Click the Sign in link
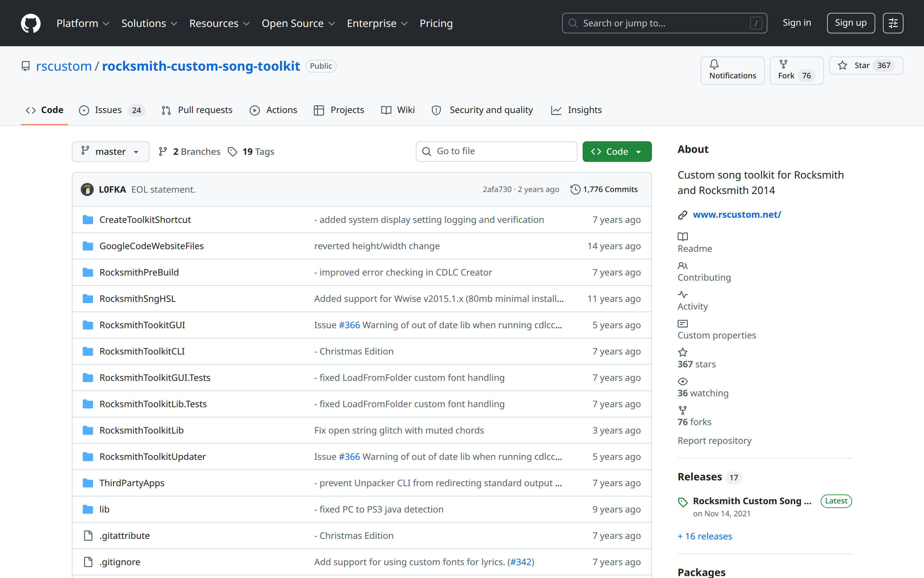This screenshot has width=924, height=578. pyautogui.click(x=797, y=23)
